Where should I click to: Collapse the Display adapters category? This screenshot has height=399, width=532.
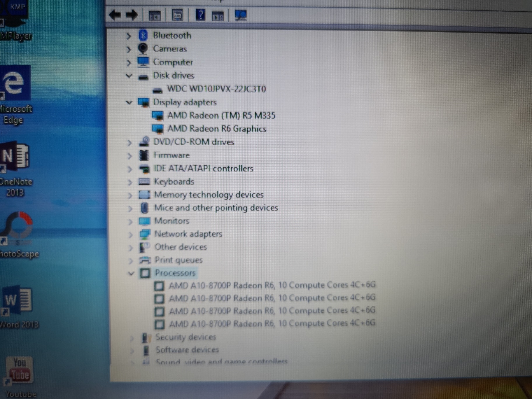tap(129, 103)
